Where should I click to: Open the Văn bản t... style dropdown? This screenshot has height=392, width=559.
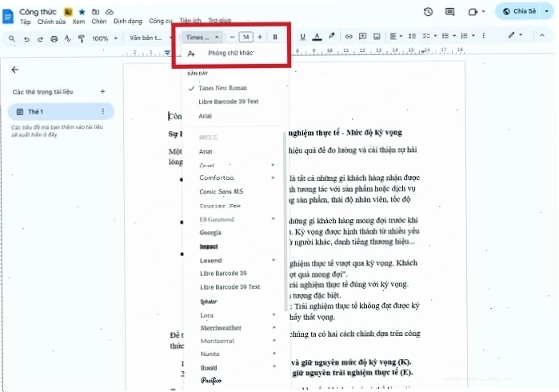click(x=149, y=38)
